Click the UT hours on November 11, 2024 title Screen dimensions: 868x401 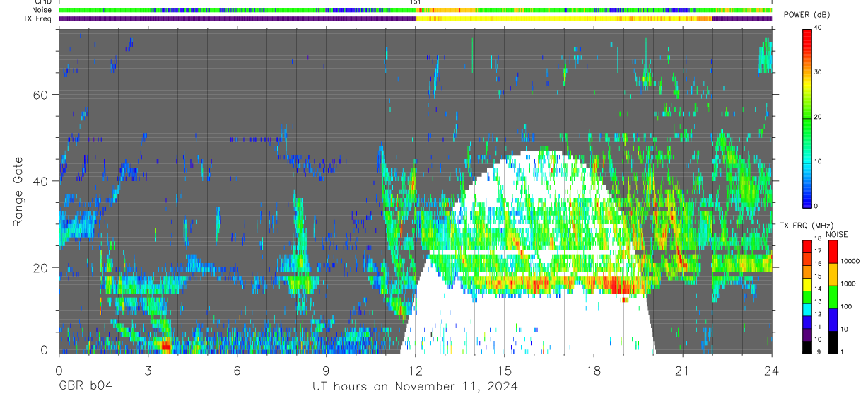tap(415, 386)
